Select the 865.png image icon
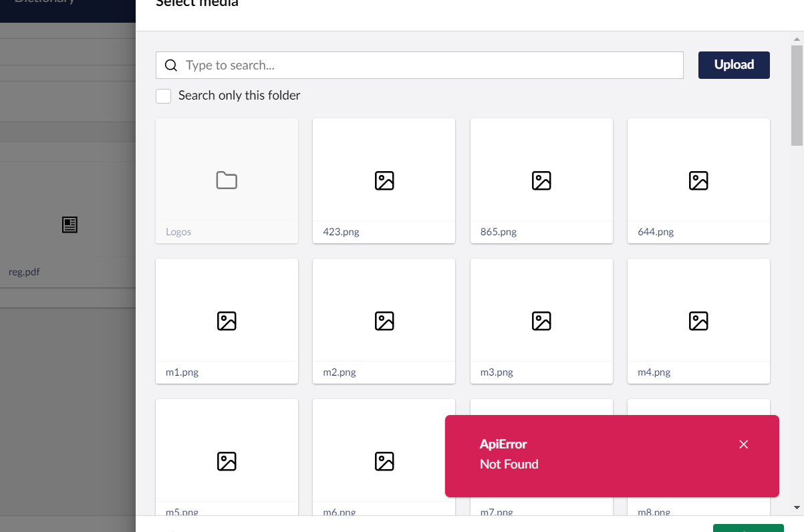This screenshot has height=532, width=804. coord(541,180)
